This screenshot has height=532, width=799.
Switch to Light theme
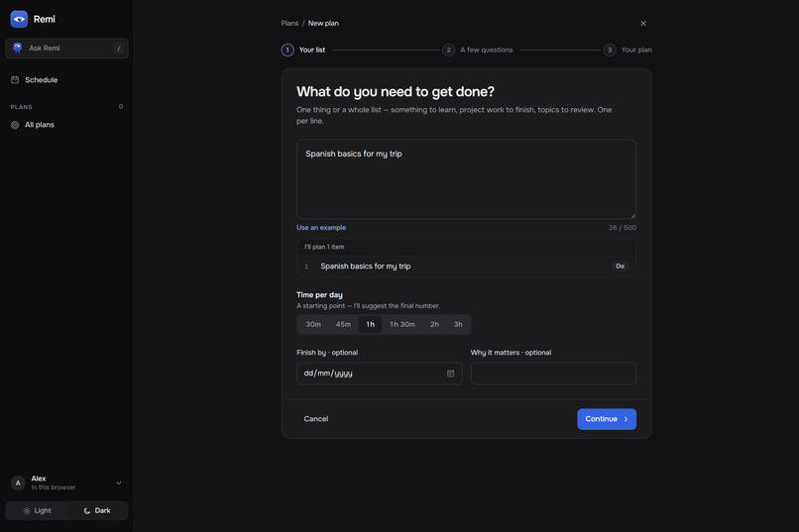(37, 510)
